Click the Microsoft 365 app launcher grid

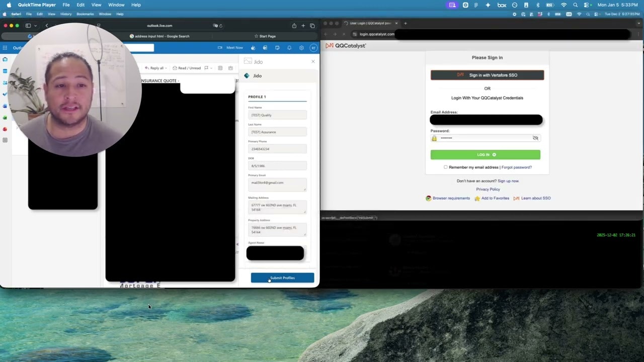pyautogui.click(x=5, y=48)
